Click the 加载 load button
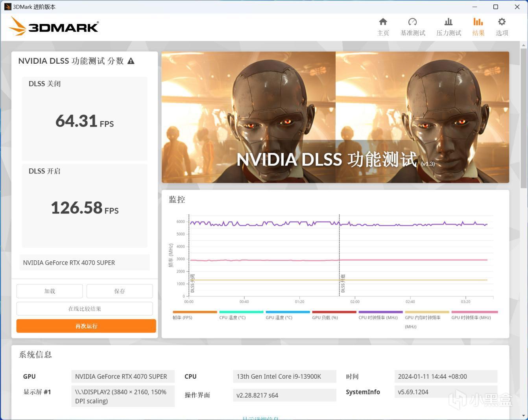This screenshot has width=528, height=420. tap(50, 291)
